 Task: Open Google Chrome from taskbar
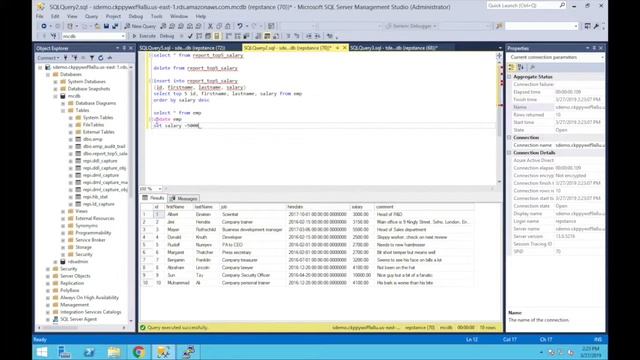point(139,352)
